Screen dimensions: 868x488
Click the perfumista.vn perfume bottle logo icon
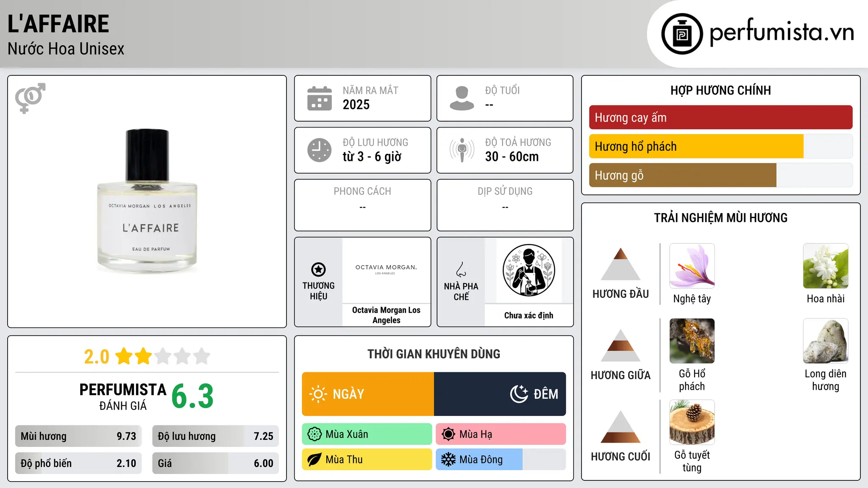point(682,34)
